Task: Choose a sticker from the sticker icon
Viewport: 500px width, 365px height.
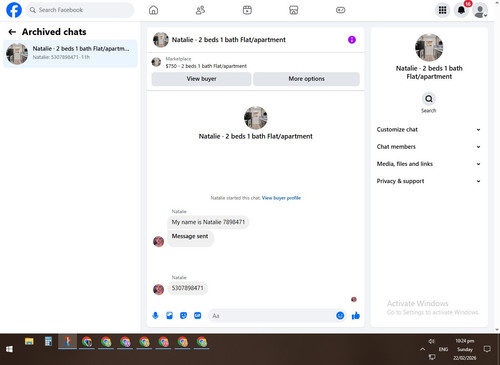Action: [x=183, y=315]
